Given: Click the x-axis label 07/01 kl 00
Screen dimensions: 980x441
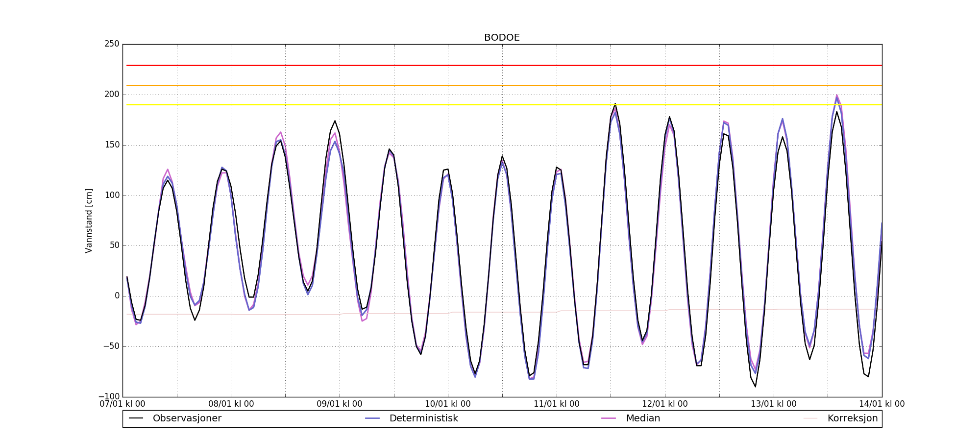Looking at the screenshot, I should tap(122, 404).
